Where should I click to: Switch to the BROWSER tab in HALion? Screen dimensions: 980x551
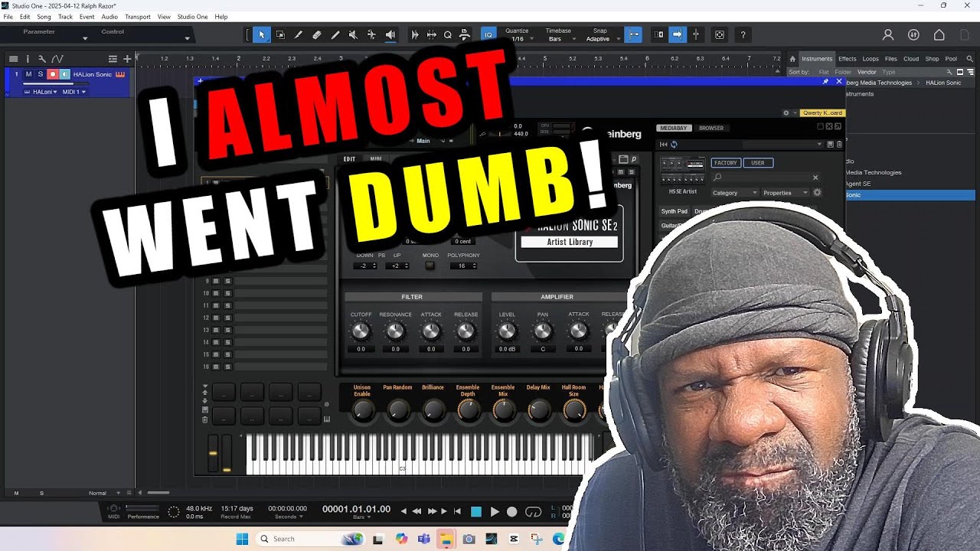click(x=711, y=128)
